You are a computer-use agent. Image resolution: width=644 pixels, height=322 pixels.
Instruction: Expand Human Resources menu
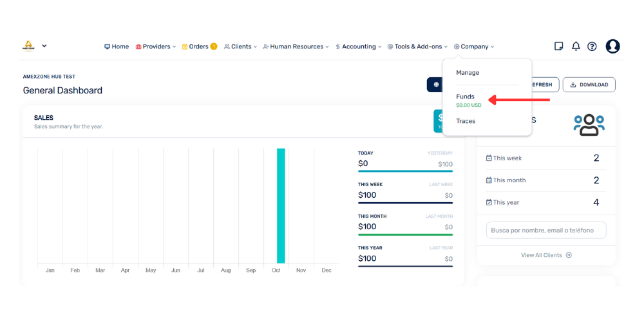[x=296, y=47]
